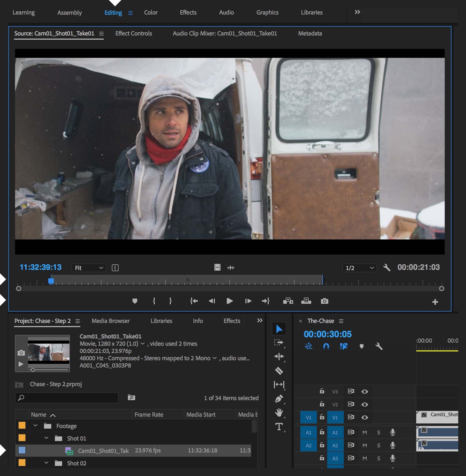The width and height of the screenshot is (466, 476).
Task: Toggle timeline snapping magnet
Action: (326, 346)
